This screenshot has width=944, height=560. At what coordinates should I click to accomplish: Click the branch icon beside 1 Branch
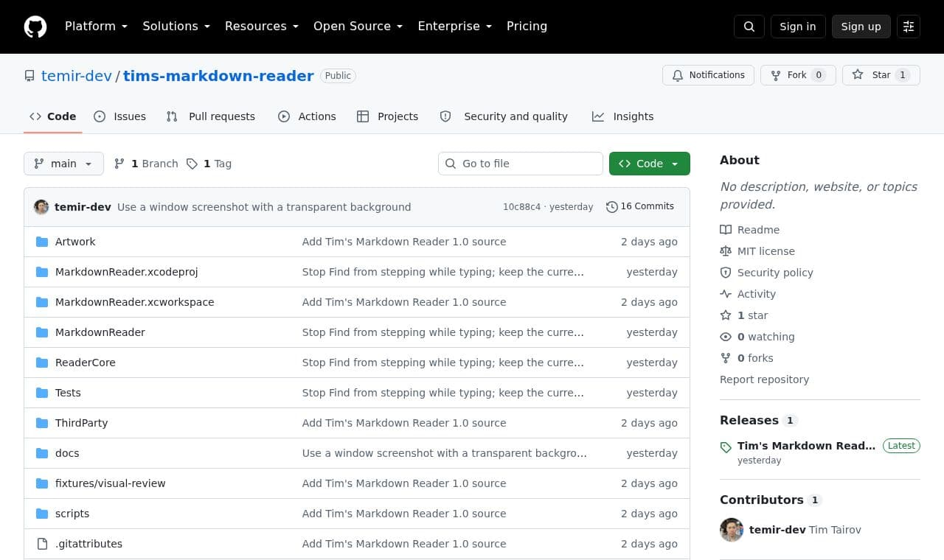[119, 164]
